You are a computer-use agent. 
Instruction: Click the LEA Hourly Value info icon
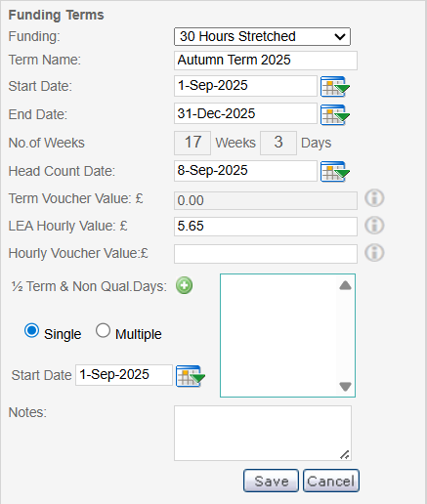pyautogui.click(x=374, y=226)
